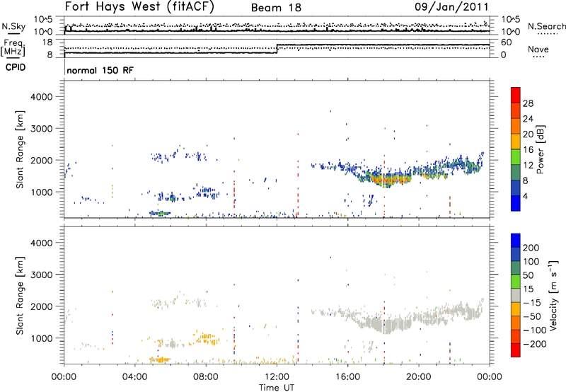Click the 'Slant Range [km]' label of velocity panel
Viewport: 566px width, 392px height.
(20, 296)
